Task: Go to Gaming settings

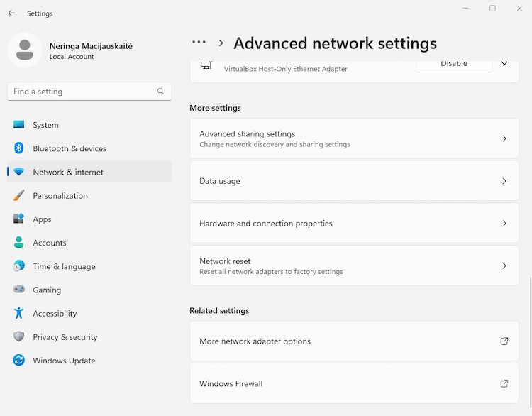Action: click(x=89, y=290)
